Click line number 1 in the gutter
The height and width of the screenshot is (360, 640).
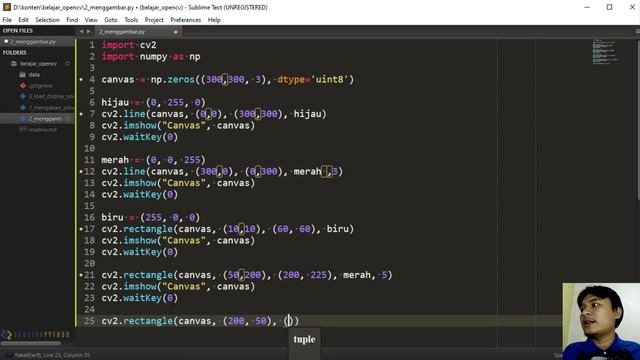pyautogui.click(x=92, y=45)
